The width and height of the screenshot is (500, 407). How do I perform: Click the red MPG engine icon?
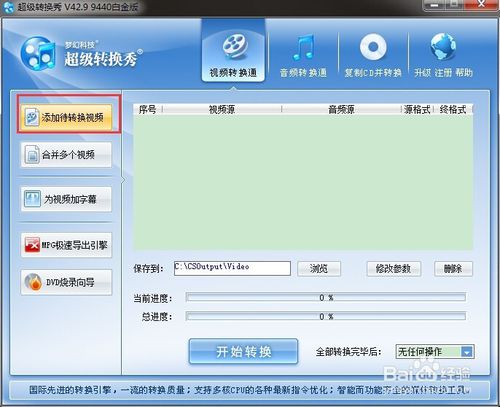point(32,245)
